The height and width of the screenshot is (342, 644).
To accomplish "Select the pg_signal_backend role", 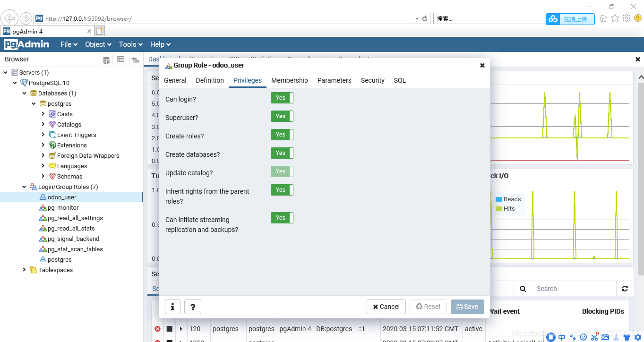I will pos(73,239).
